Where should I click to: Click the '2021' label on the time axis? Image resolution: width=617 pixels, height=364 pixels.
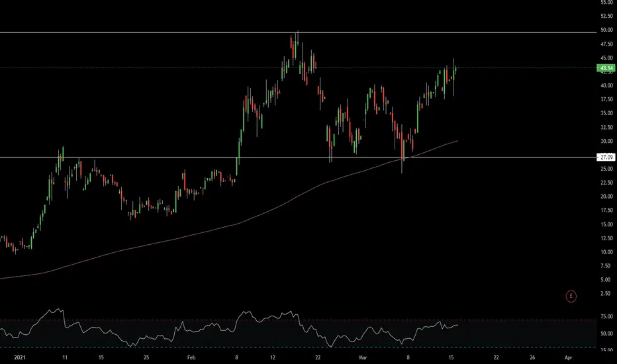20,357
